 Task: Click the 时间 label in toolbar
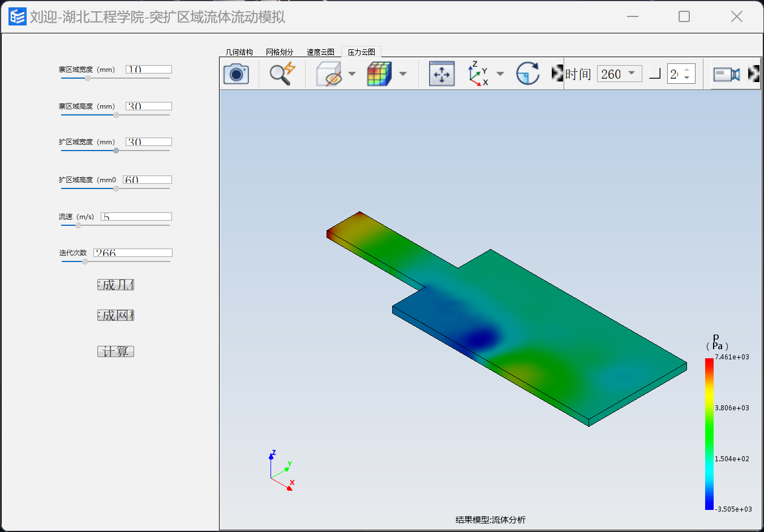(x=578, y=74)
